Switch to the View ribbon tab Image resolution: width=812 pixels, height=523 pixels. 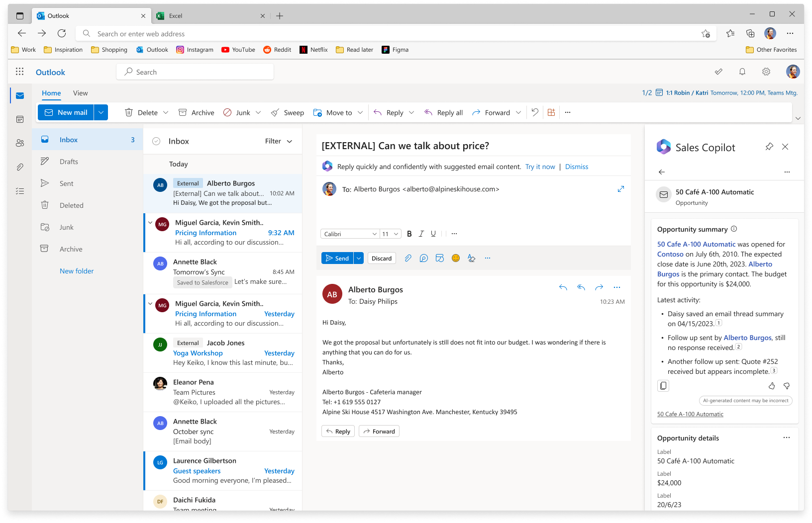pyautogui.click(x=80, y=93)
